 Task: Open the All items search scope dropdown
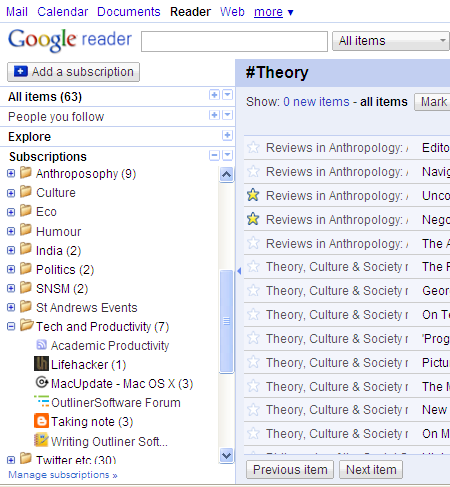click(x=391, y=41)
